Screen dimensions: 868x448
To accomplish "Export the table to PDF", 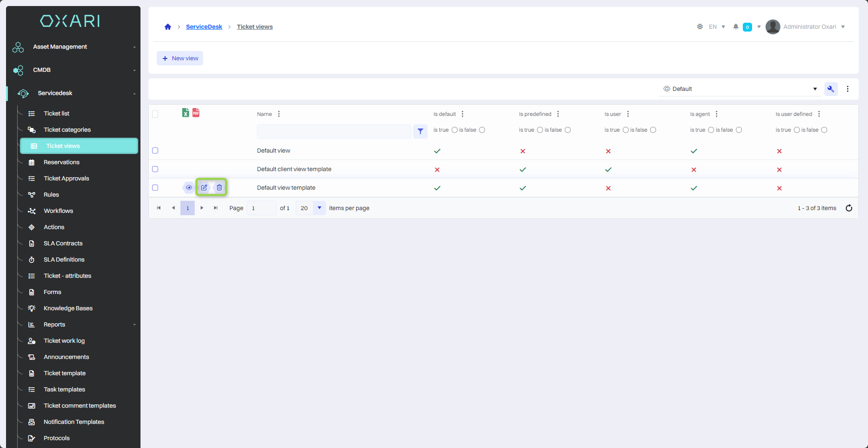I will 196,113.
